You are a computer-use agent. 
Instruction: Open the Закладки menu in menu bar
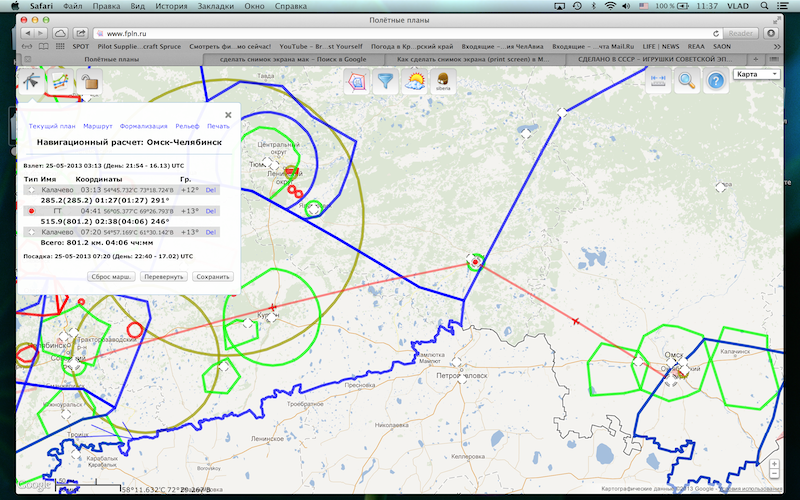pos(215,6)
